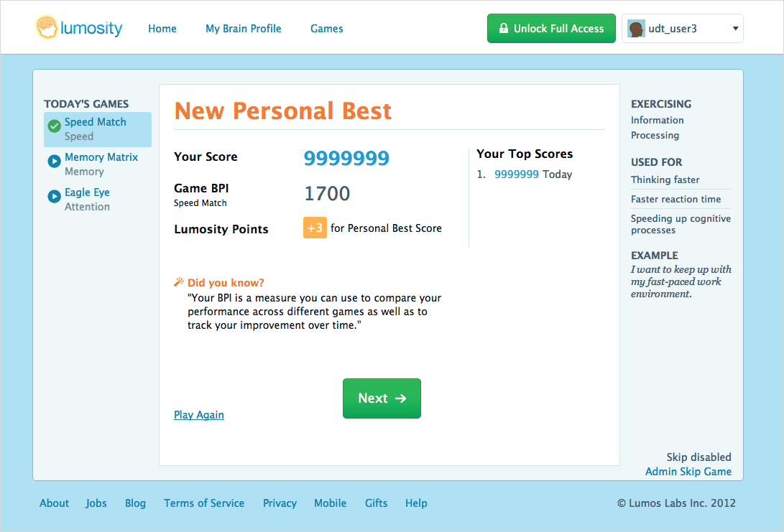784x532 pixels.
Task: Click the Your Top Scores heading
Action: 525,154
